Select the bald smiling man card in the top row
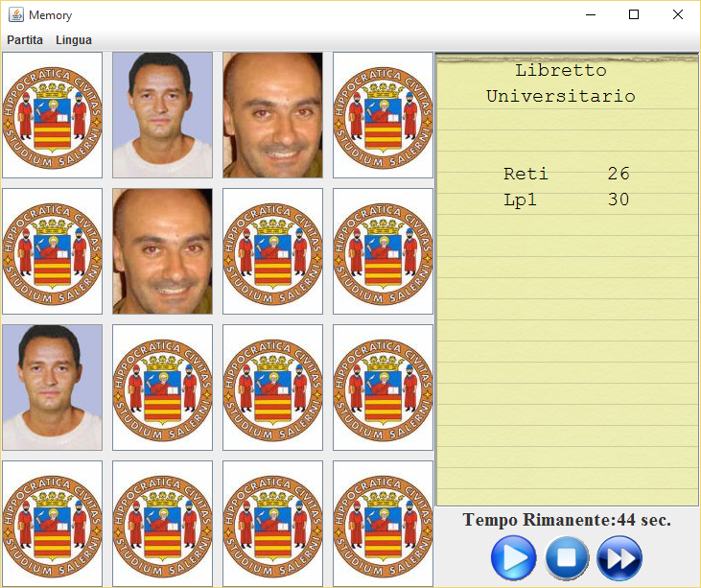The height and width of the screenshot is (588, 701). (272, 115)
